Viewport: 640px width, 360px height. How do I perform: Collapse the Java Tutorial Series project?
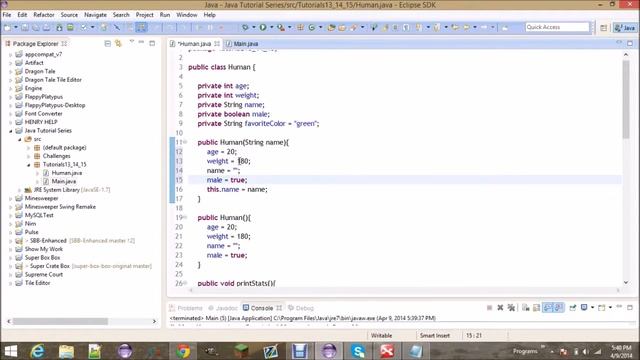(x=11, y=131)
